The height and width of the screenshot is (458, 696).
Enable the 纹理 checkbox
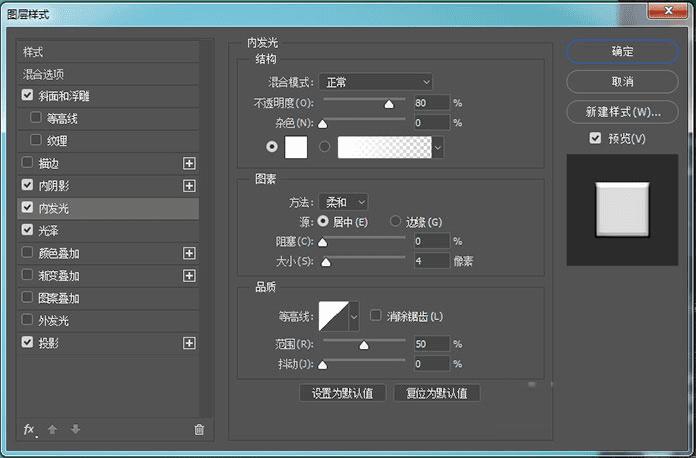36,140
